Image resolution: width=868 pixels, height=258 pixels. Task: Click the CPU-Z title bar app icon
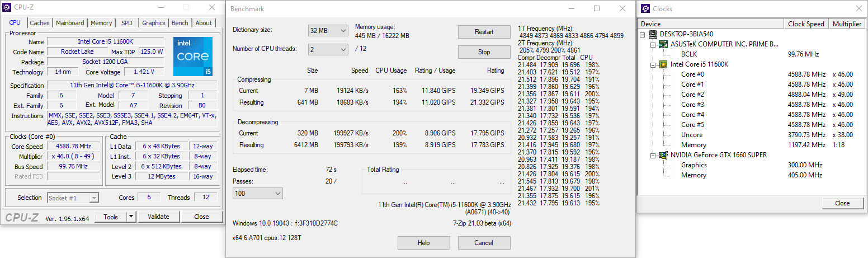pos(6,8)
